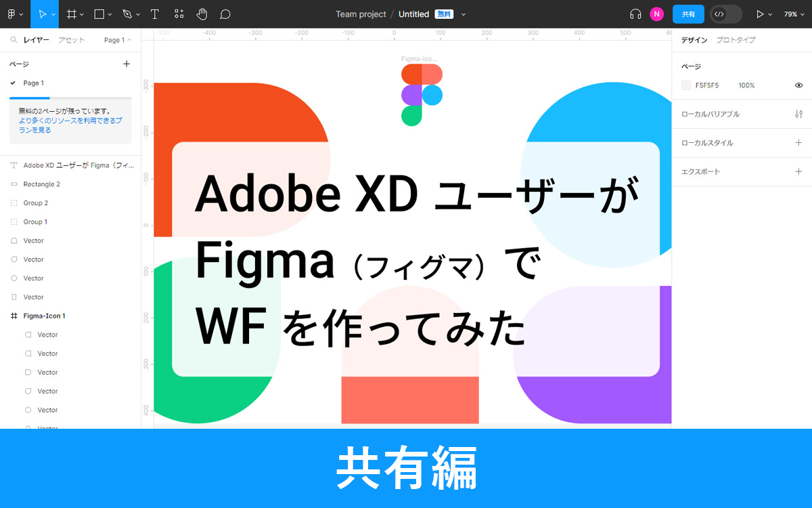Click the N user avatar

pos(656,14)
